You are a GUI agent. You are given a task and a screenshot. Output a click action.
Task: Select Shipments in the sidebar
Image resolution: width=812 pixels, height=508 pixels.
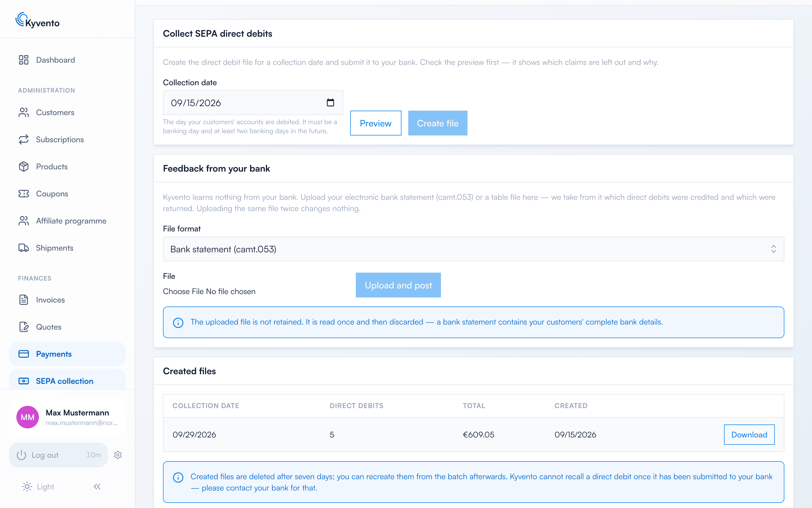[67, 248]
